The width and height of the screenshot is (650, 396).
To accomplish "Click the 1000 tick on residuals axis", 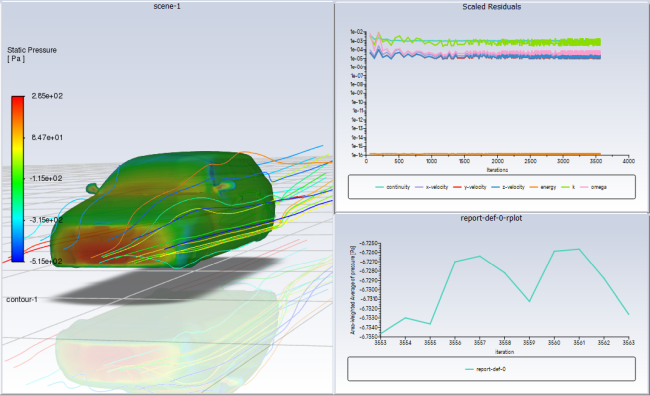I will 432,161.
